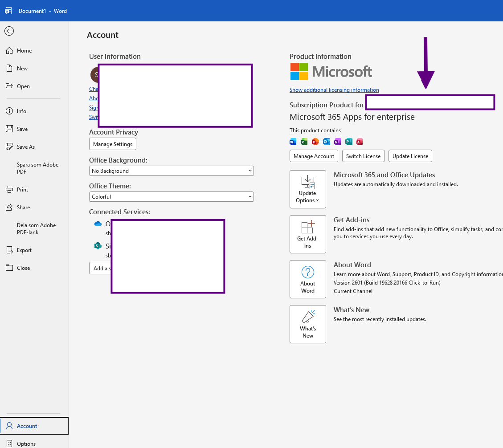This screenshot has height=448, width=503.
Task: Open the What's New button
Action: pyautogui.click(x=308, y=324)
